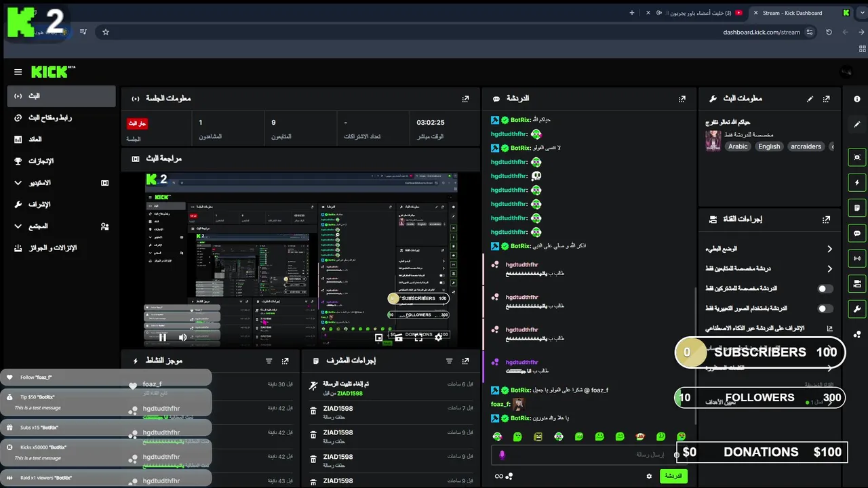This screenshot has height=488, width=868.
Task: Expand الاستديو sidebar section
Action: [61, 183]
